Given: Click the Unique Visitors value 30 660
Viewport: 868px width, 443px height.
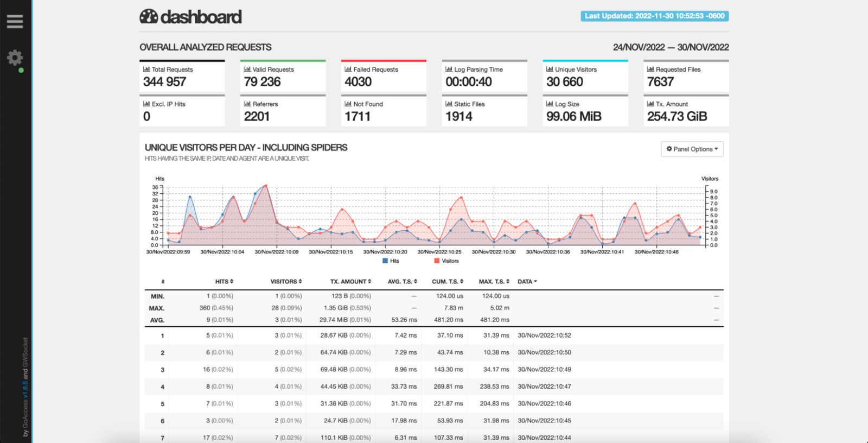Looking at the screenshot, I should coord(565,82).
